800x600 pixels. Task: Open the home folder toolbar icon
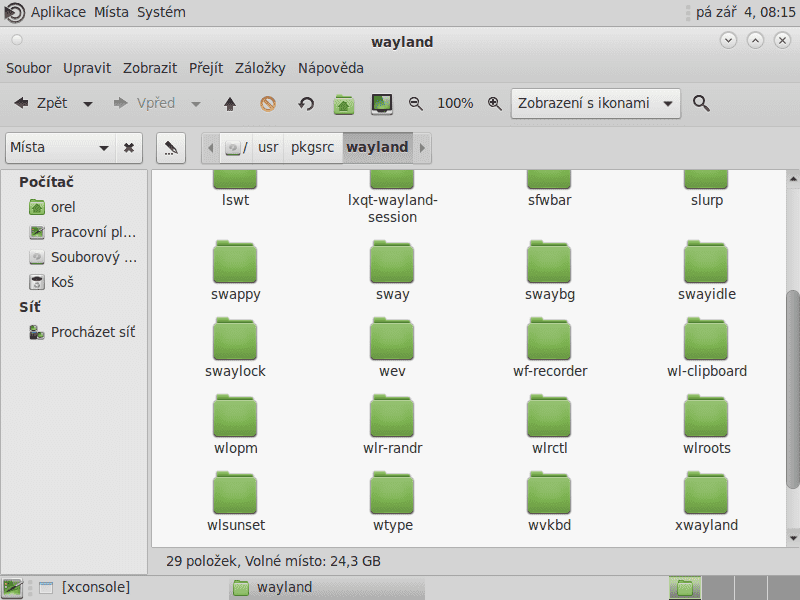pyautogui.click(x=344, y=105)
